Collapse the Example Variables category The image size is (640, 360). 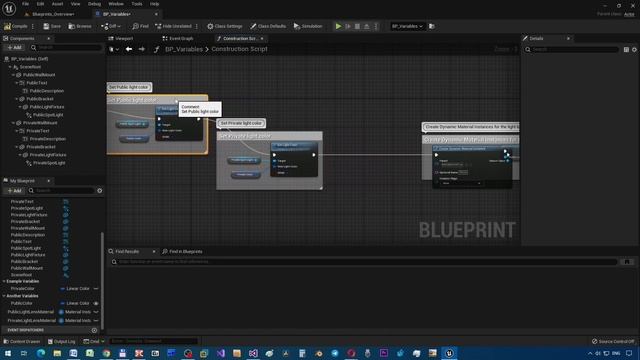[x=4, y=281]
